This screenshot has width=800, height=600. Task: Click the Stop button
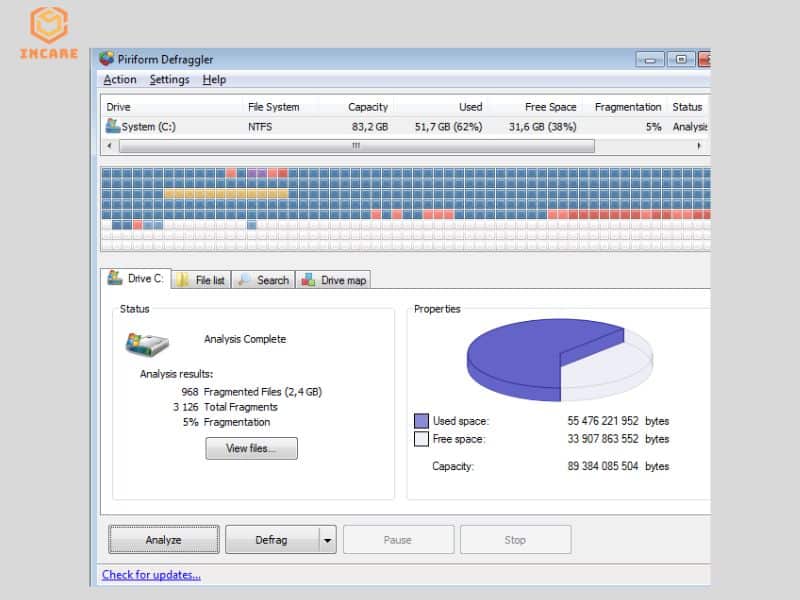pos(515,540)
